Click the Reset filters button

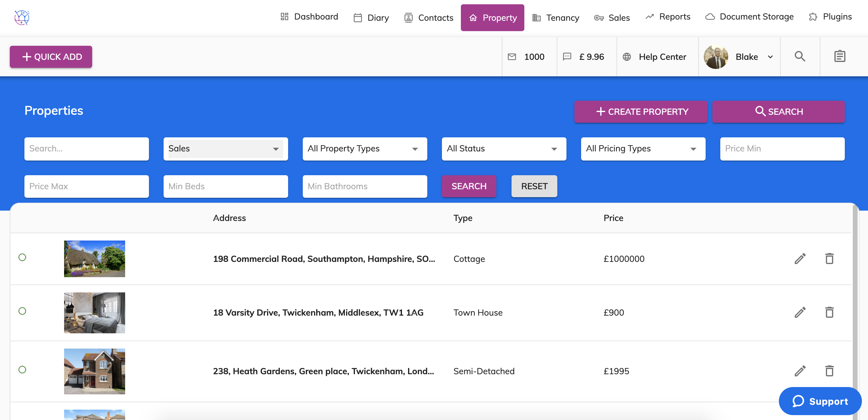[534, 186]
